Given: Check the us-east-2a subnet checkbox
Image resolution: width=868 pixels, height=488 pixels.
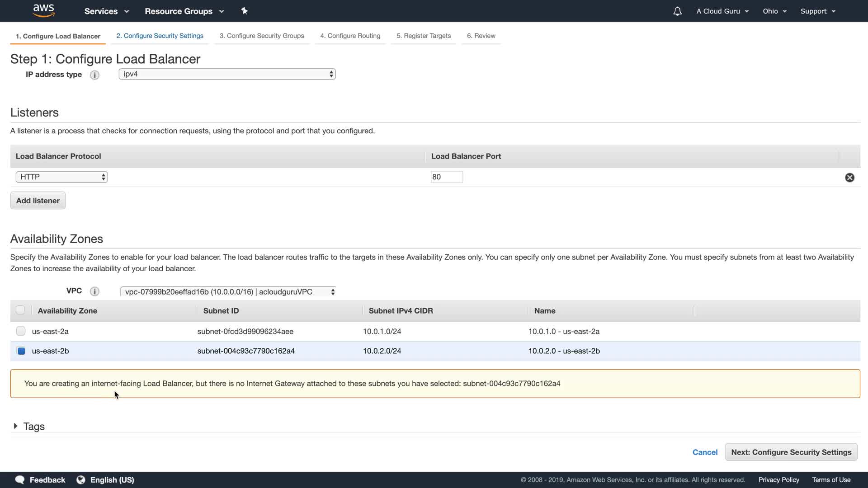Looking at the screenshot, I should [21, 331].
